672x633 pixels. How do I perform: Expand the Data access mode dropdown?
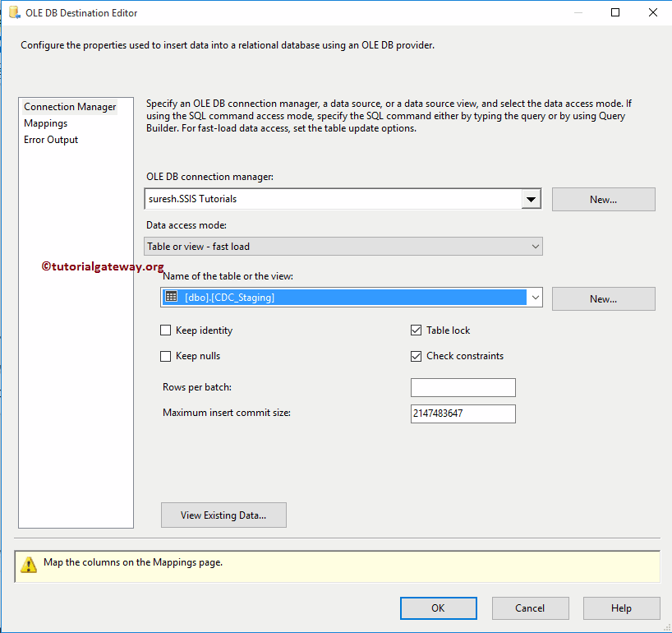(536, 247)
